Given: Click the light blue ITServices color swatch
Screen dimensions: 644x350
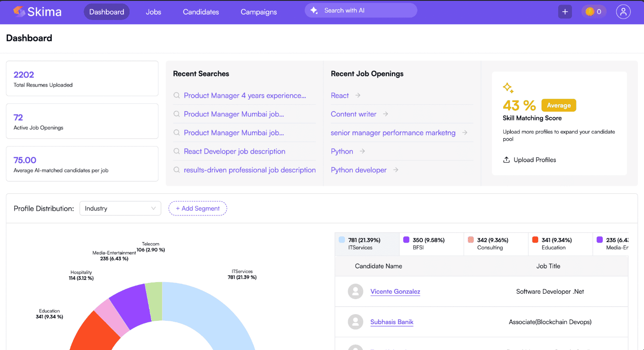Looking at the screenshot, I should point(342,240).
